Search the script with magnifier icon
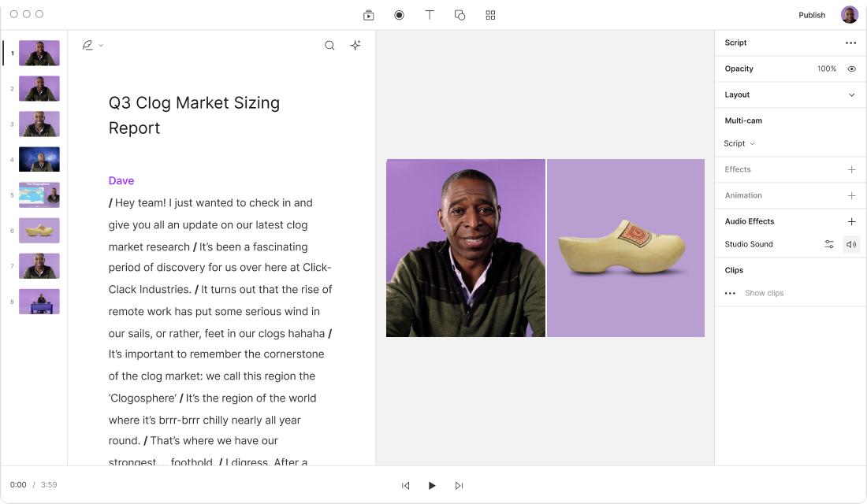Screen dimensions: 867x504 pyautogui.click(x=329, y=46)
